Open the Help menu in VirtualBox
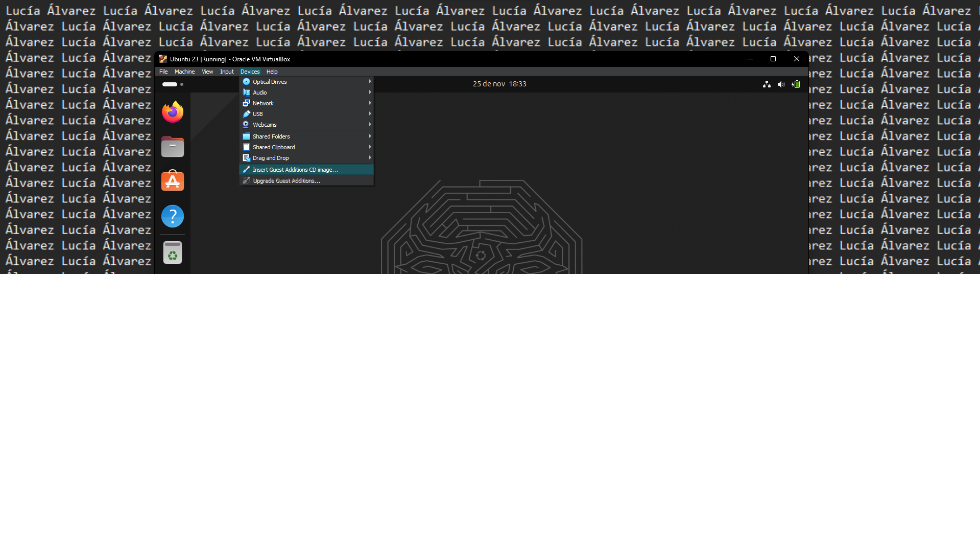Screen dimensions: 980x552 (272, 72)
